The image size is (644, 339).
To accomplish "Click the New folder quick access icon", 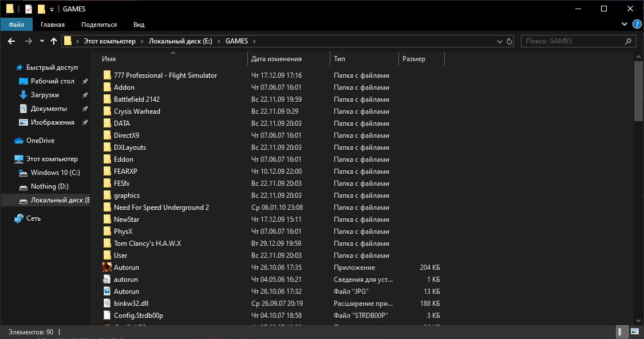I will (41, 9).
